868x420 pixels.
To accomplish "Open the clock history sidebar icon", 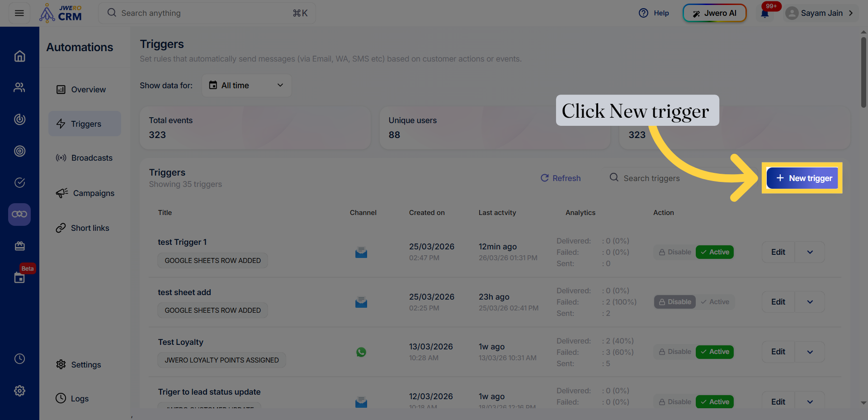I will 19,359.
